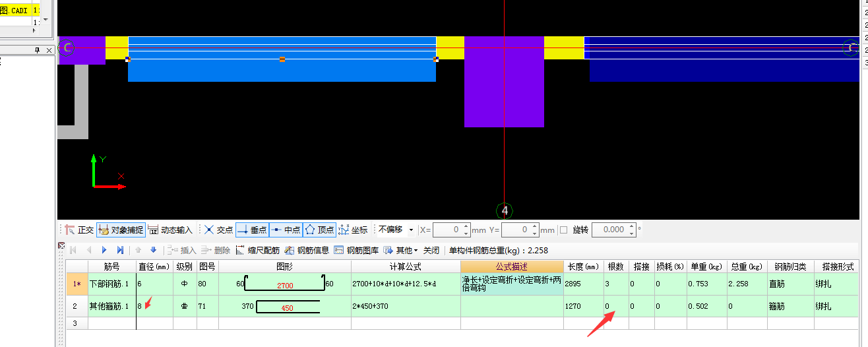This screenshot has height=347, width=868.
Task: Go to next rebar record
Action: click(104, 250)
